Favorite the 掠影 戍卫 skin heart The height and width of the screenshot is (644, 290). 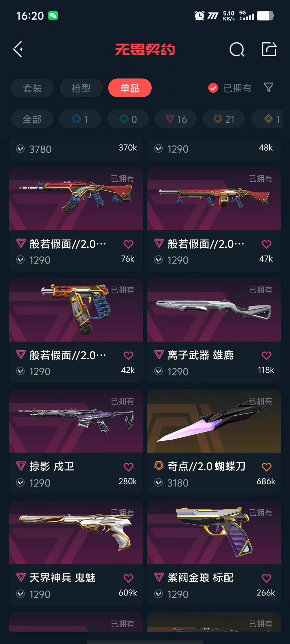128,467
